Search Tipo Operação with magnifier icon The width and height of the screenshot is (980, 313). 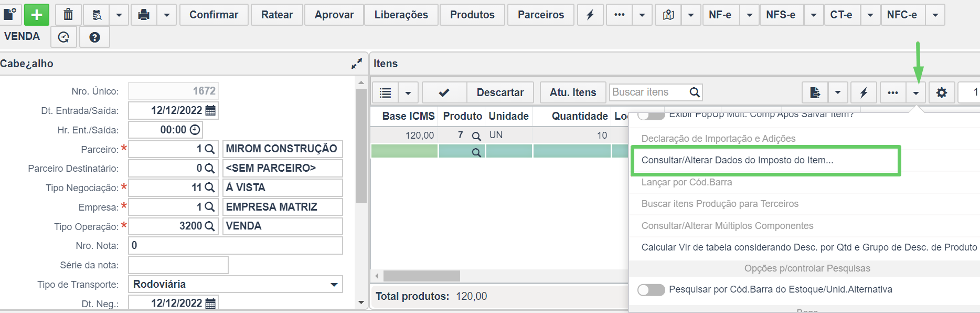click(209, 226)
